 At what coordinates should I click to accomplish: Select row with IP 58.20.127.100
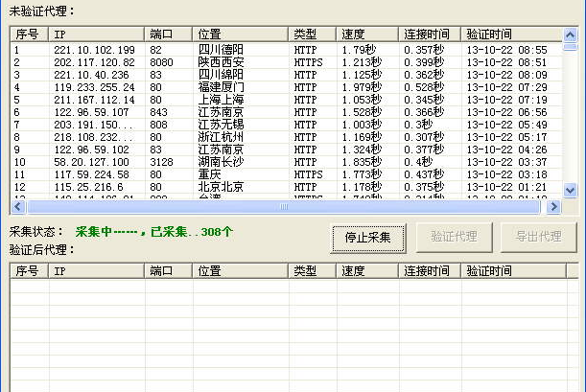(94, 162)
